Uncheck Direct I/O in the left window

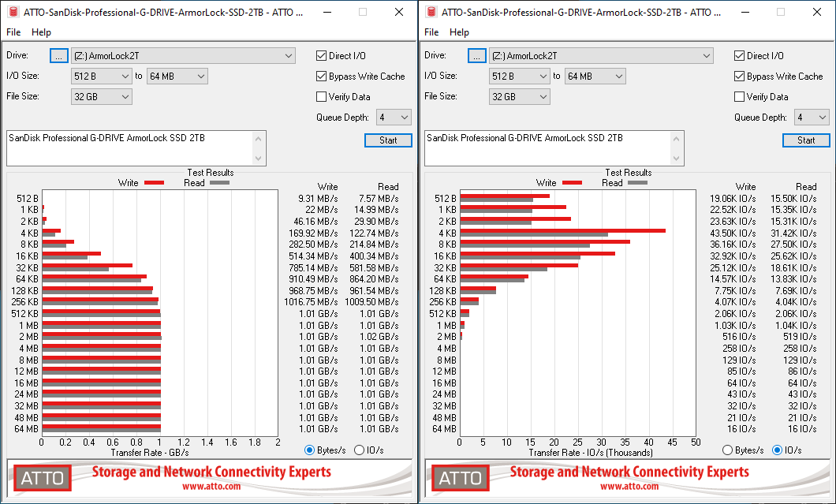tap(322, 56)
